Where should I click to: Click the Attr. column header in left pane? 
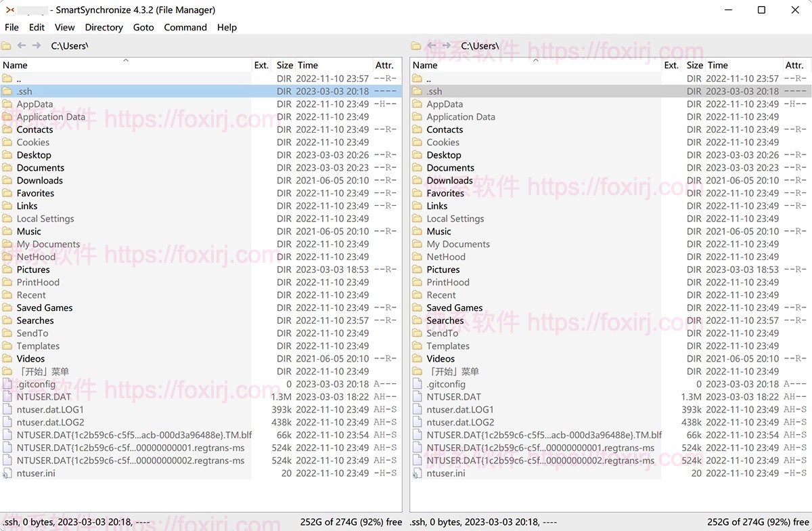[384, 65]
